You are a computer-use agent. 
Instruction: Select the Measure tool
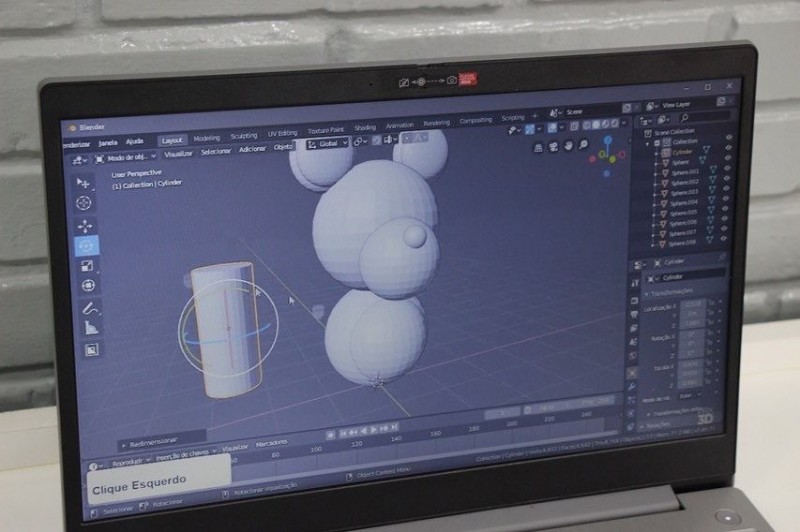[91, 328]
